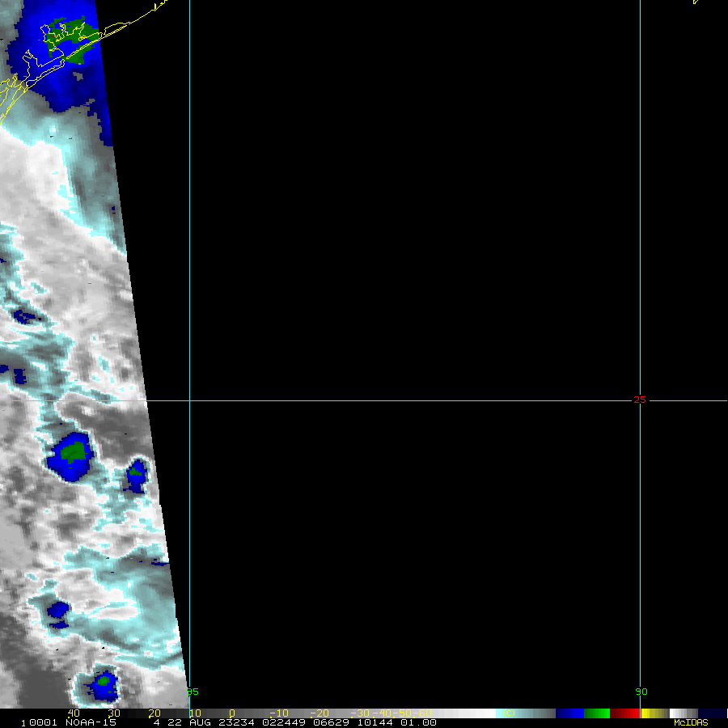Click the storm cell at bottom edge of swath
Screen dimensions: 728x728
click(x=103, y=686)
